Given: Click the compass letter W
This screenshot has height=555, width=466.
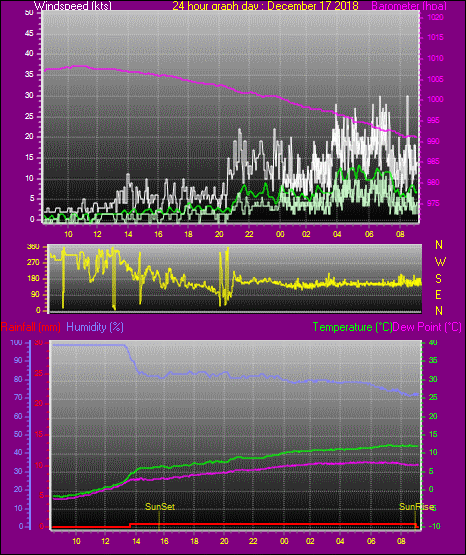Looking at the screenshot, I should click(x=440, y=262).
